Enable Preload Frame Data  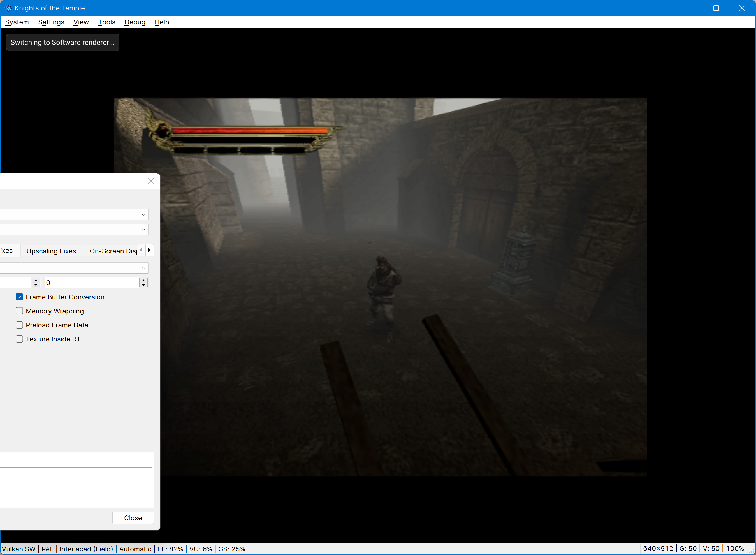point(19,325)
